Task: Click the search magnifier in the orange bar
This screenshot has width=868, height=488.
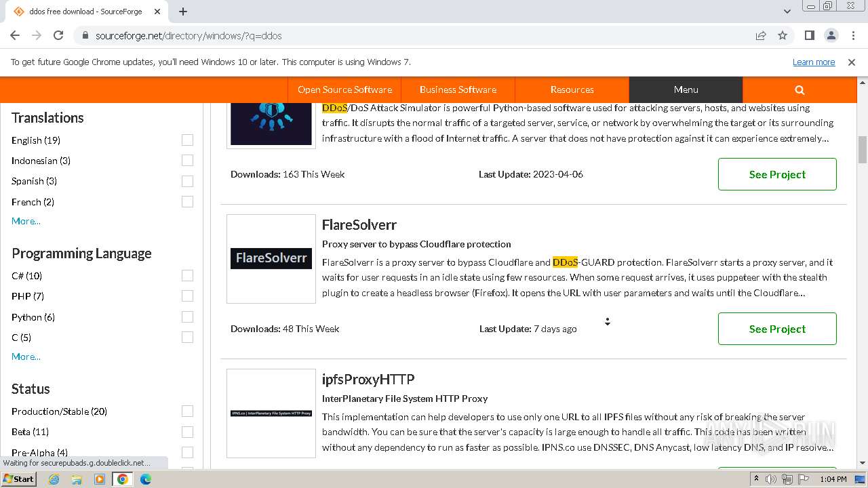Action: pos(800,89)
